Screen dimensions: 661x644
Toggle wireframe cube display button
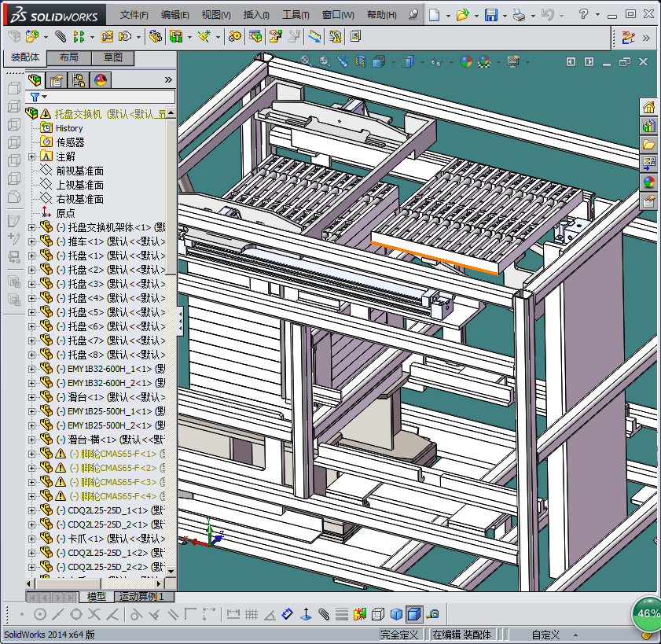tap(378, 614)
